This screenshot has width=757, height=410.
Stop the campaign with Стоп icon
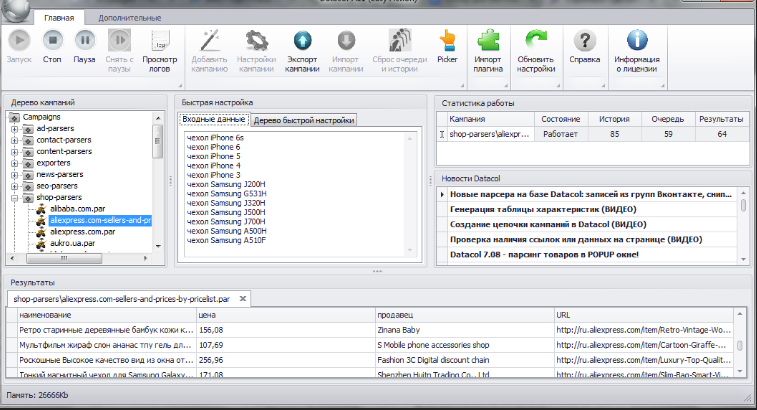[52, 41]
